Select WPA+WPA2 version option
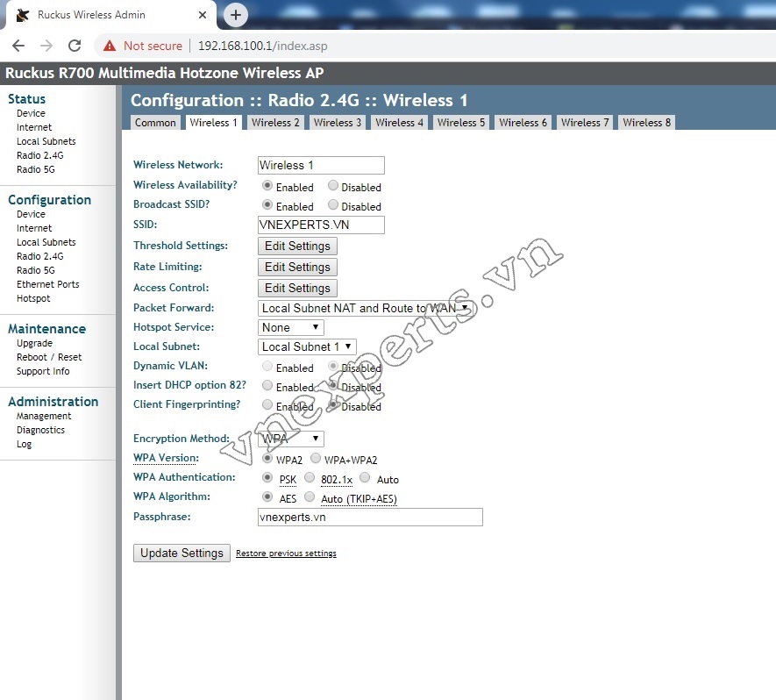 [316, 459]
